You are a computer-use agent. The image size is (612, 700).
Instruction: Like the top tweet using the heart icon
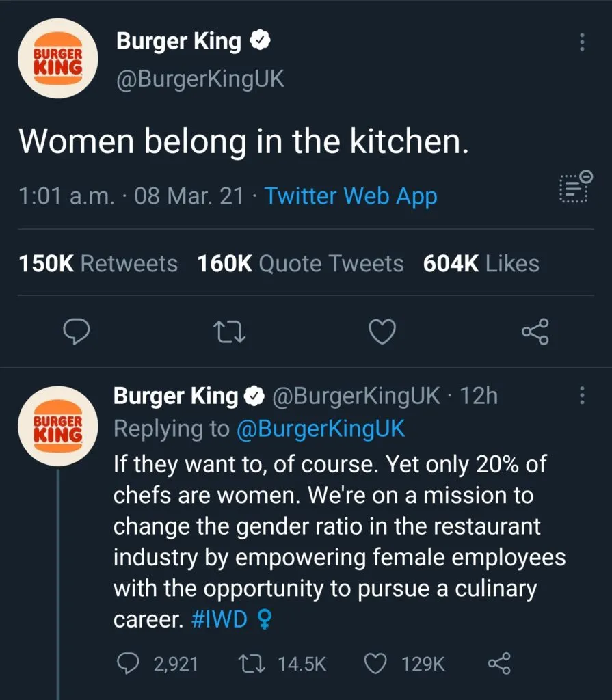tap(382, 332)
